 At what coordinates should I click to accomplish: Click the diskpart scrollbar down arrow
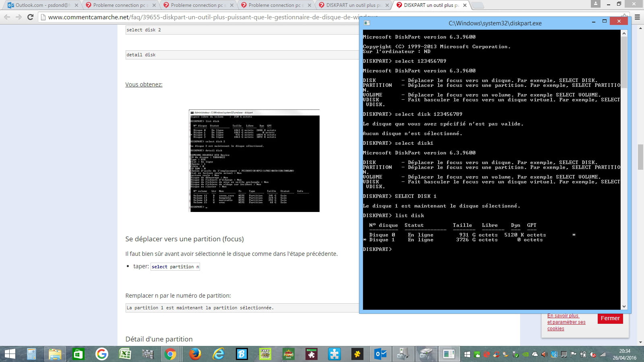[x=624, y=306]
